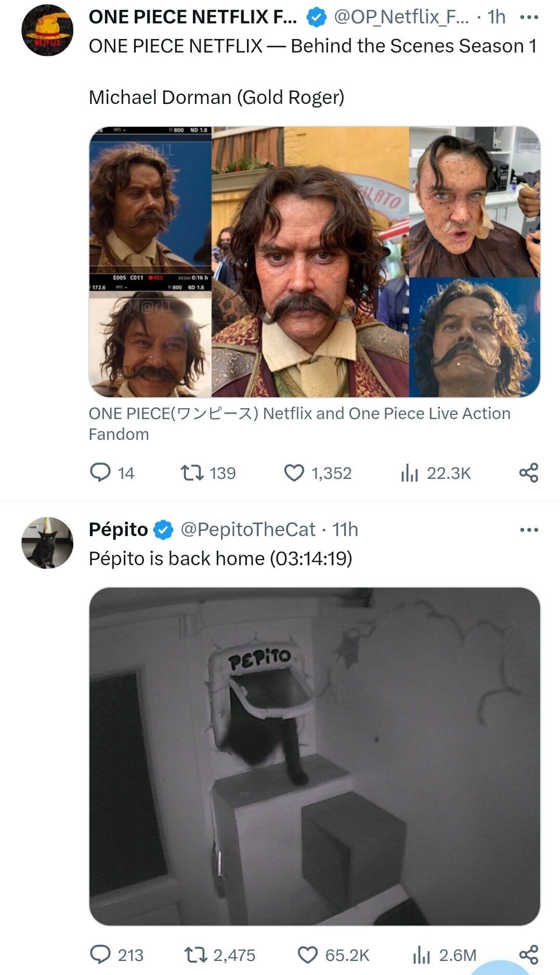Open @PepitoTheCat handle link

pos(248,529)
